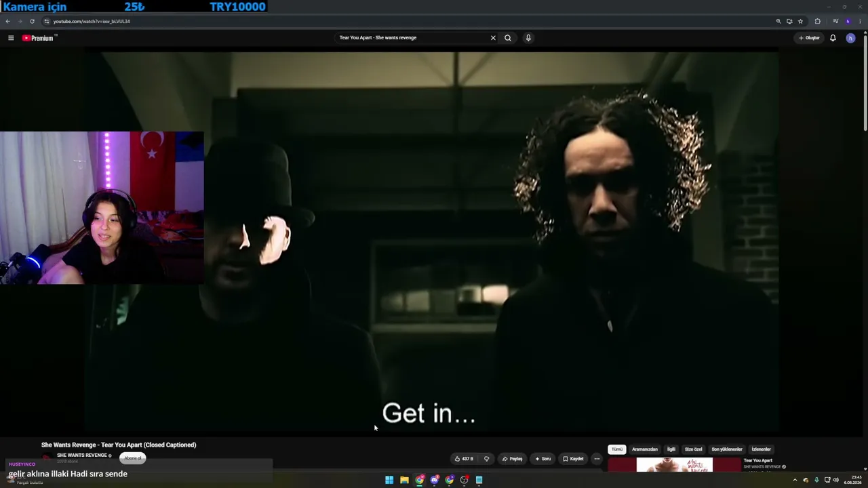Click the Soru ask button

[542, 459]
